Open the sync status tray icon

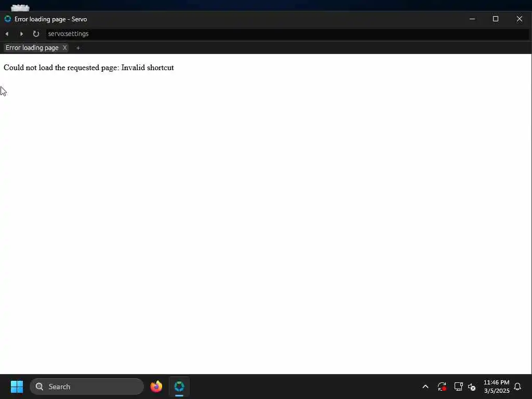click(442, 387)
